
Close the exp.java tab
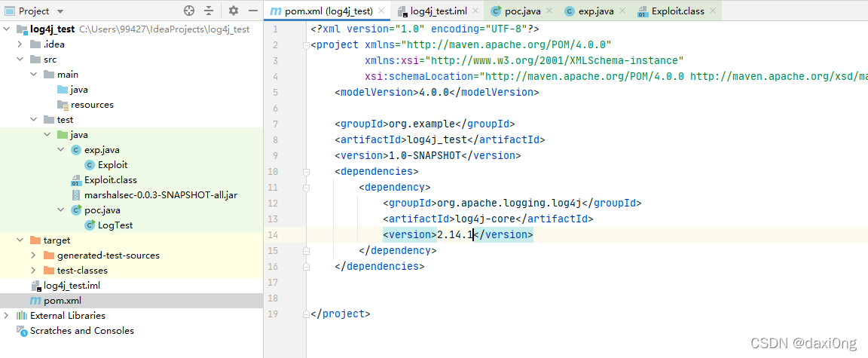[623, 11]
